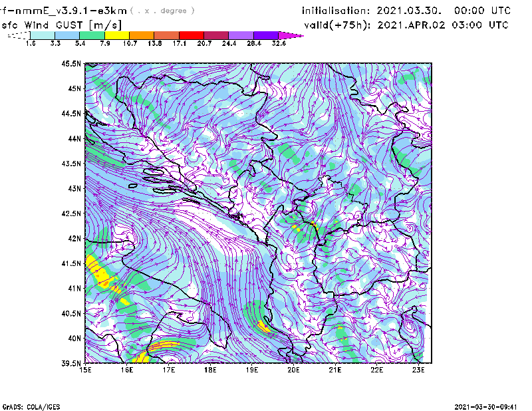Click the crimson 20.7–24.4 legend swatch

click(x=216, y=35)
